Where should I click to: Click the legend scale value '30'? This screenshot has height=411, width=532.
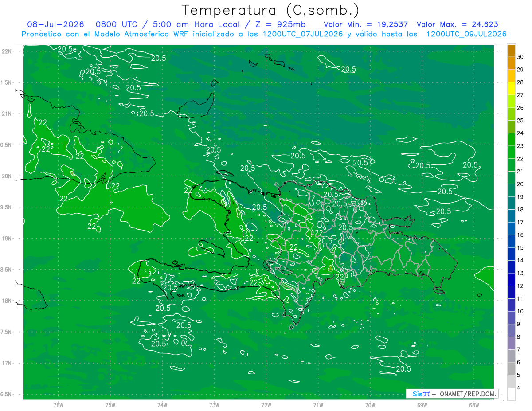(520, 57)
